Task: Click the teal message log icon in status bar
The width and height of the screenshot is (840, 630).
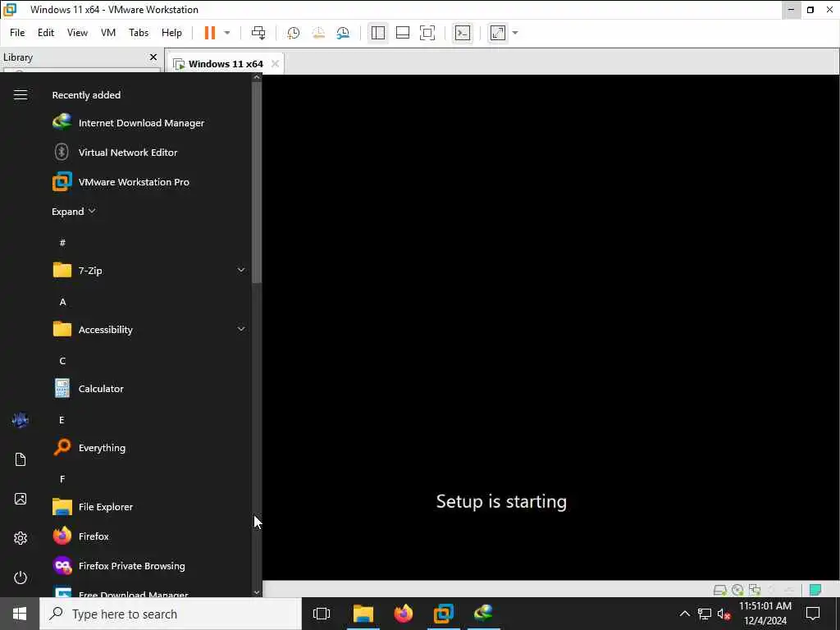Action: pos(815,590)
